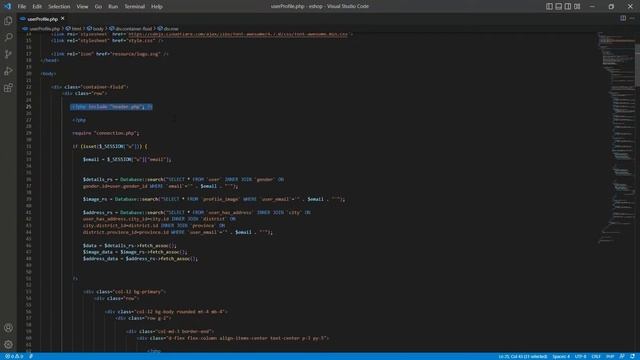Click the div.row breadcrumb segment

tap(170, 29)
